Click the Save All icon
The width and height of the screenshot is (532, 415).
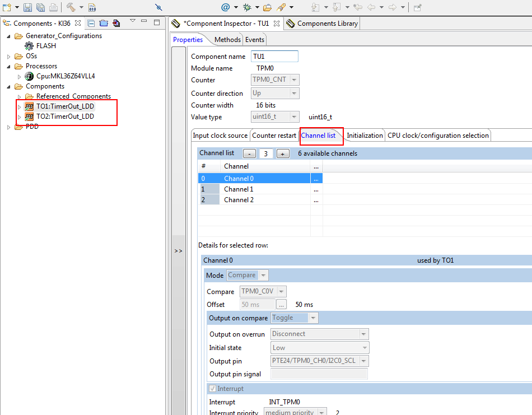[40, 7]
